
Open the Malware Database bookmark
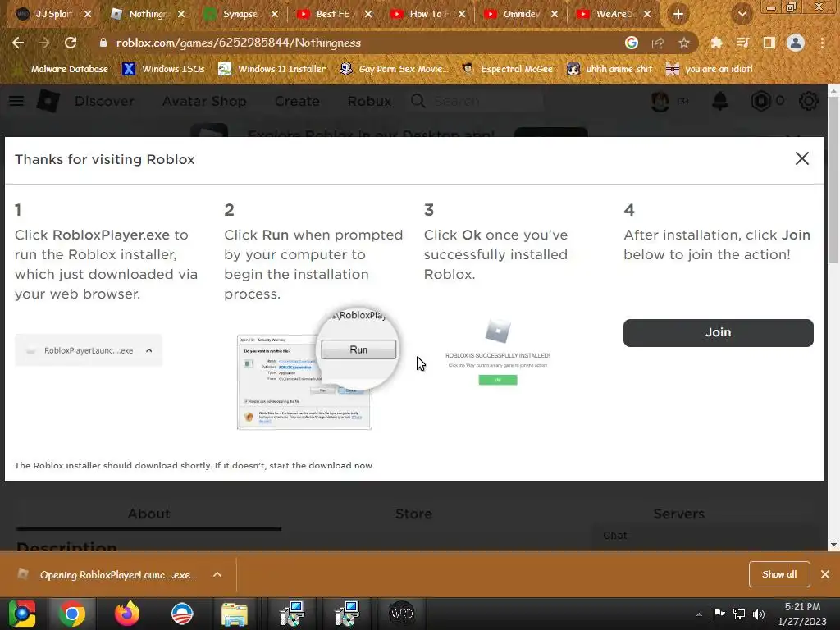pos(63,69)
